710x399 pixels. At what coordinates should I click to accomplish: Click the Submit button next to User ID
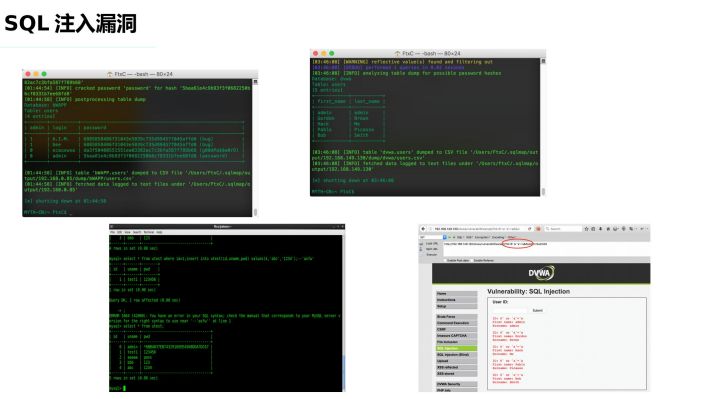(x=537, y=311)
